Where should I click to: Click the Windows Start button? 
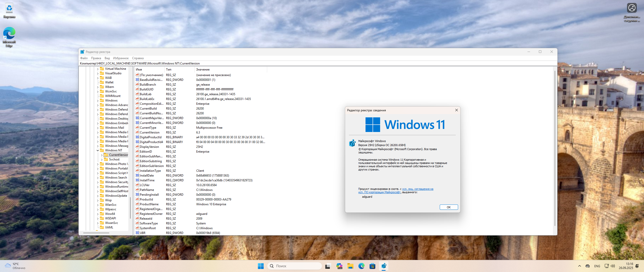pyautogui.click(x=261, y=266)
